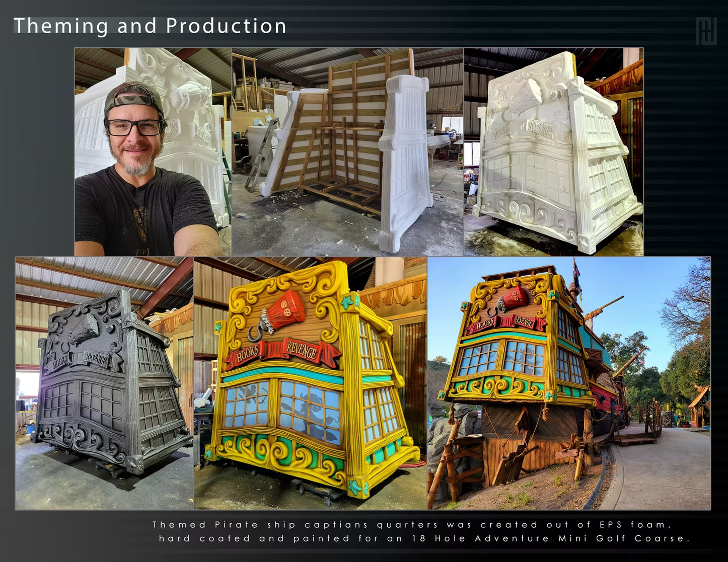Image resolution: width=728 pixels, height=562 pixels.
Task: Open the white carved foam facade photo
Action: (x=553, y=151)
